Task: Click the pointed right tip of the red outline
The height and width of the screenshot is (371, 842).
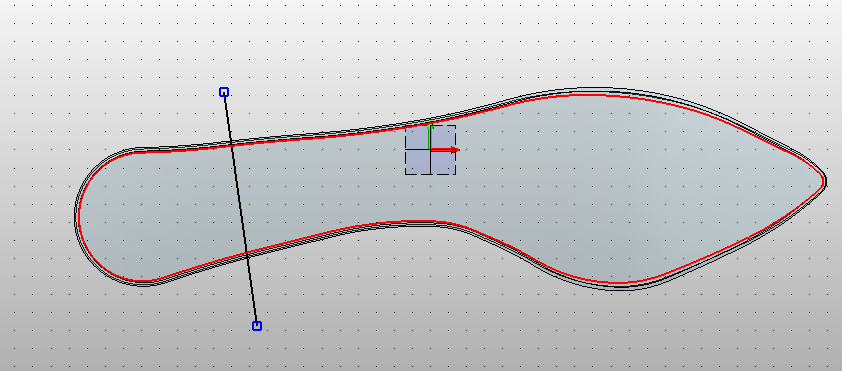Action: pyautogui.click(x=823, y=181)
